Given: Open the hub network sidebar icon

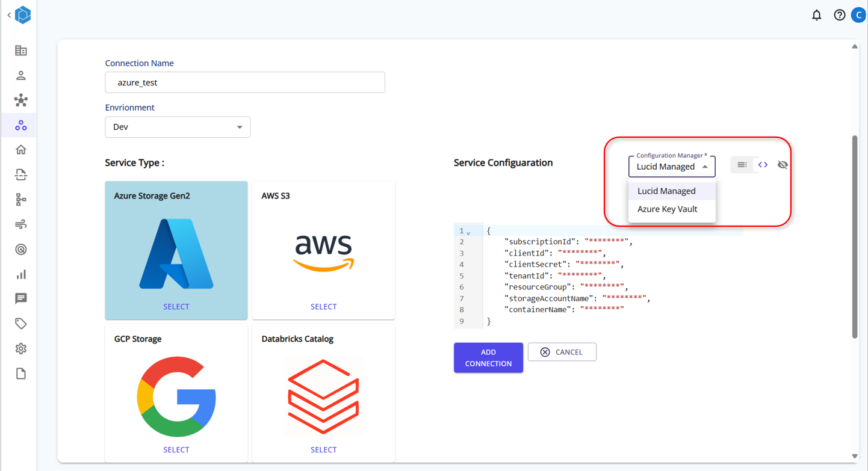Looking at the screenshot, I should click(21, 100).
